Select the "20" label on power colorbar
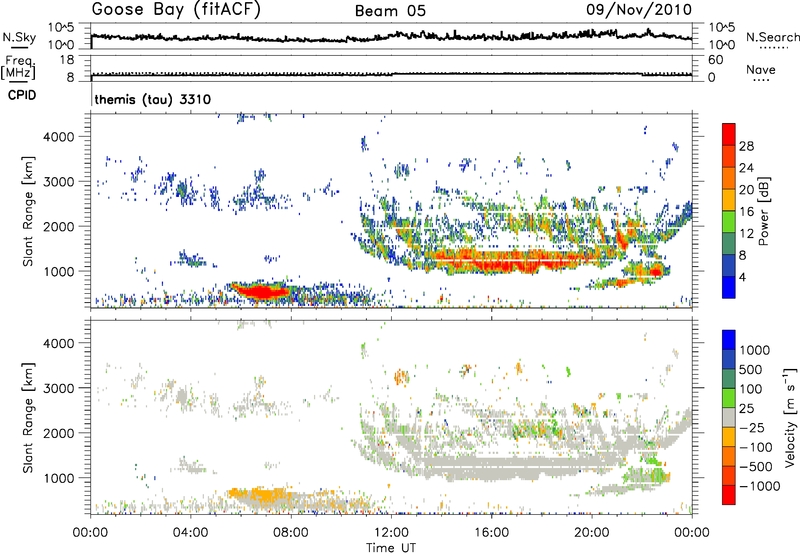This screenshot has height=554, width=800. [745, 190]
